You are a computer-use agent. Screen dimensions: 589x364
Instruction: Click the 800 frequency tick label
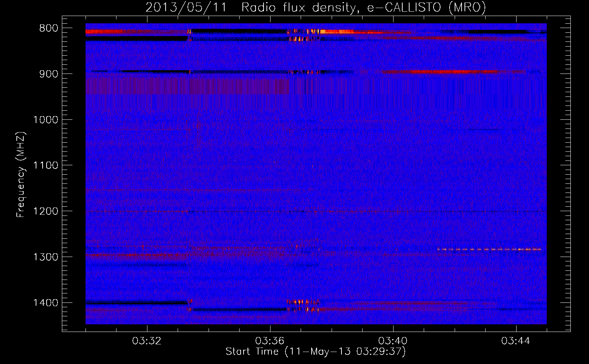coord(49,28)
